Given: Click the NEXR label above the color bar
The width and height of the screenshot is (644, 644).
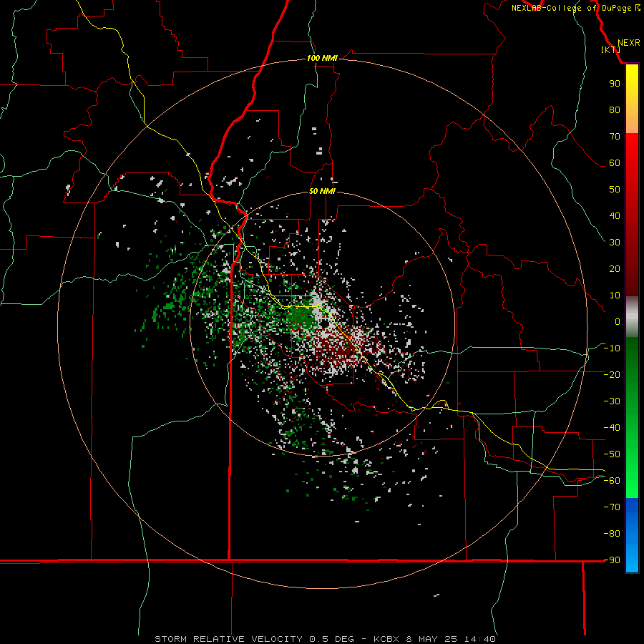Looking at the screenshot, I should click(x=628, y=43).
